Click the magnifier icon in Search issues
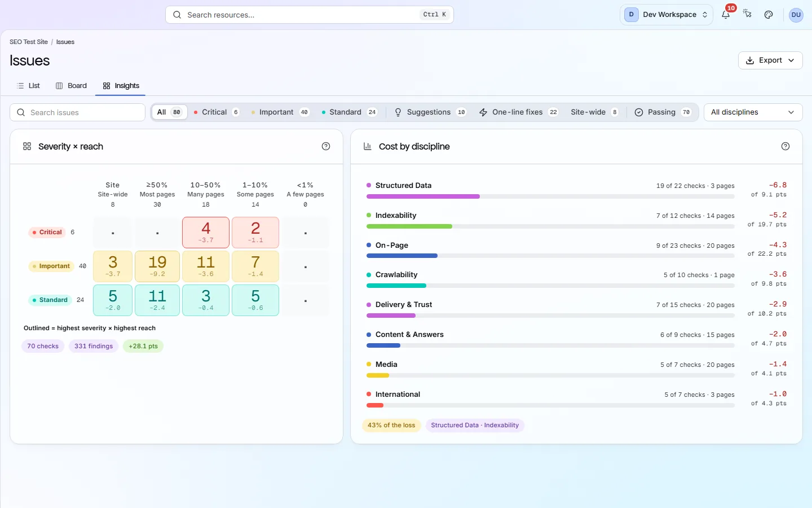The height and width of the screenshot is (508, 812). [x=21, y=112]
